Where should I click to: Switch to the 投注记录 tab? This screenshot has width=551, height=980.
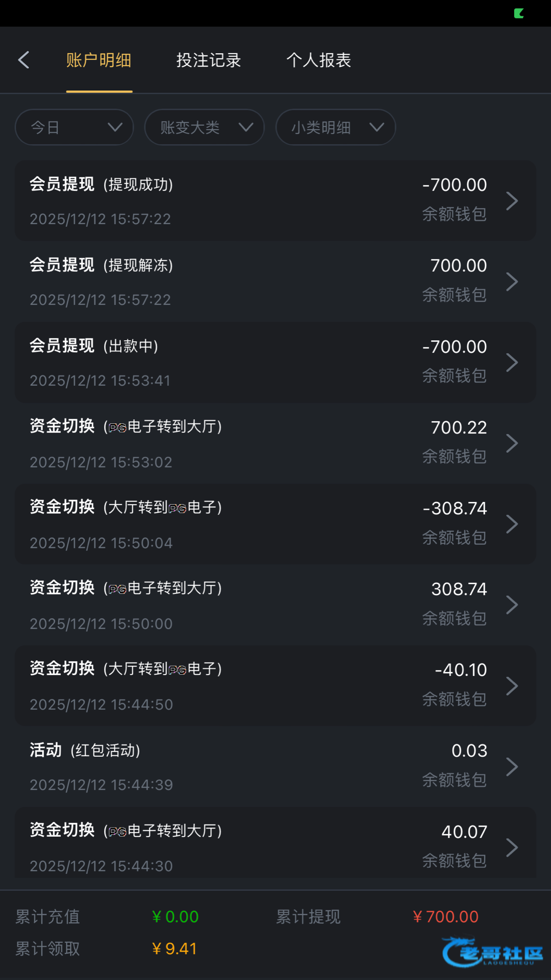pos(208,60)
